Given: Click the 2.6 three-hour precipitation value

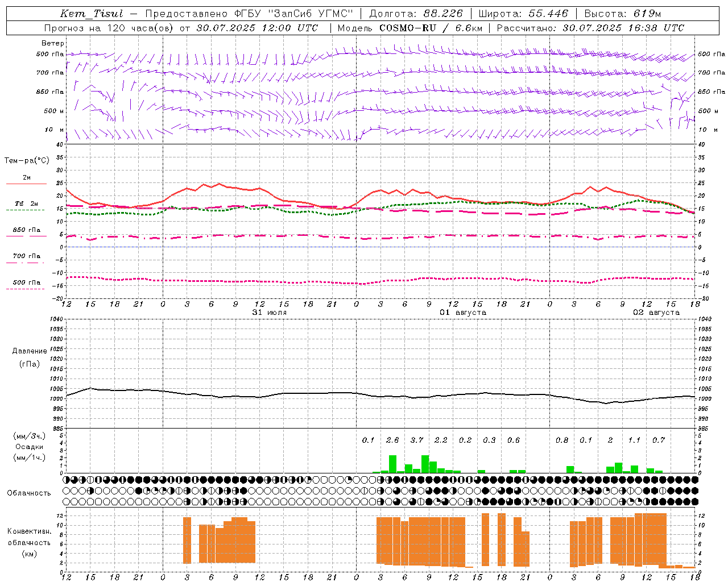Looking at the screenshot, I should 392,440.
